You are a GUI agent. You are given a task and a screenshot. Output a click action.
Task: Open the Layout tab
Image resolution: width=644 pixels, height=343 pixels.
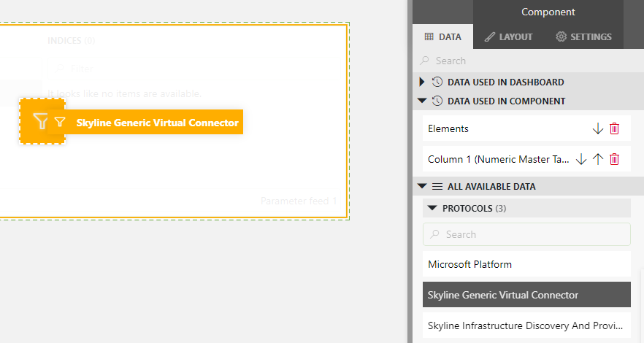click(x=508, y=37)
